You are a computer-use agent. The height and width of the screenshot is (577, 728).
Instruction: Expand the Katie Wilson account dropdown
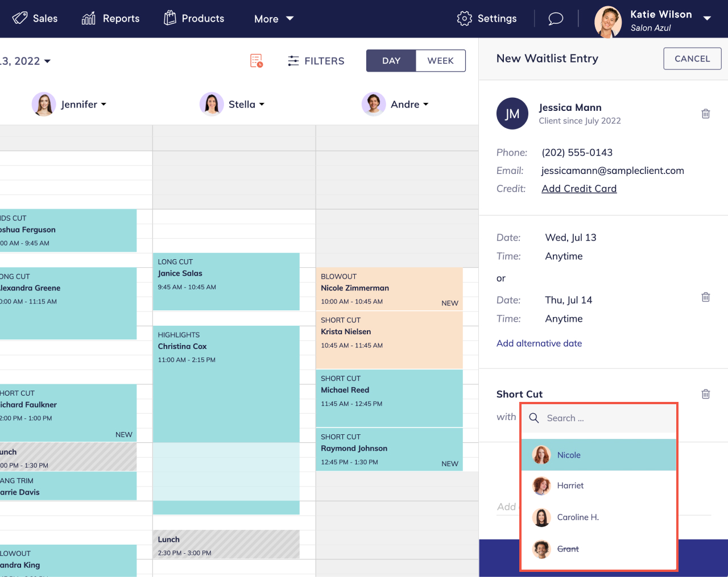pos(707,18)
